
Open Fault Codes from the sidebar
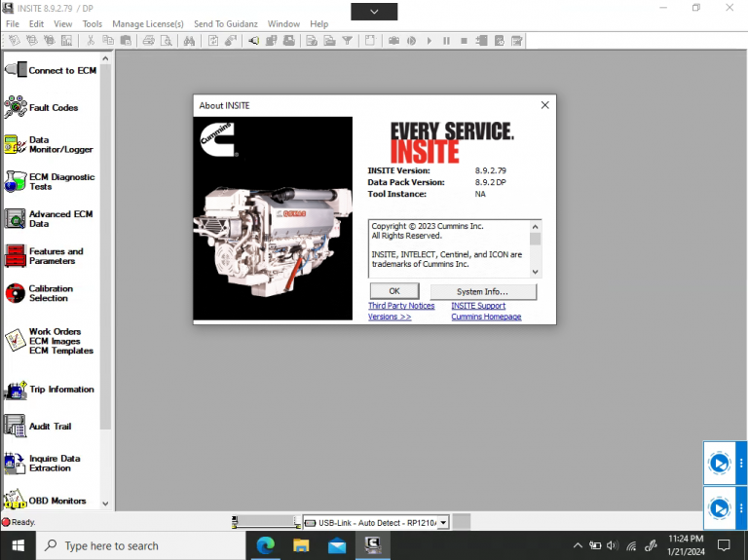coord(15,107)
